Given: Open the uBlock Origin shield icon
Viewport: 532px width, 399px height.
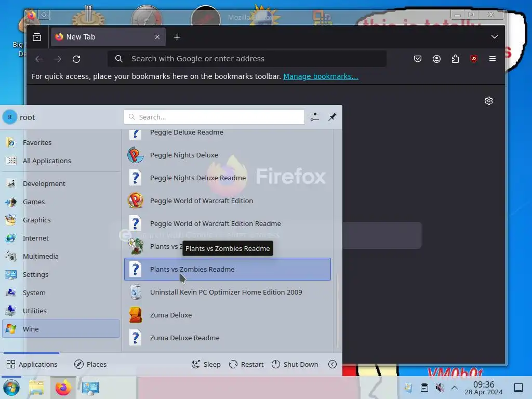Looking at the screenshot, I should click(x=474, y=59).
